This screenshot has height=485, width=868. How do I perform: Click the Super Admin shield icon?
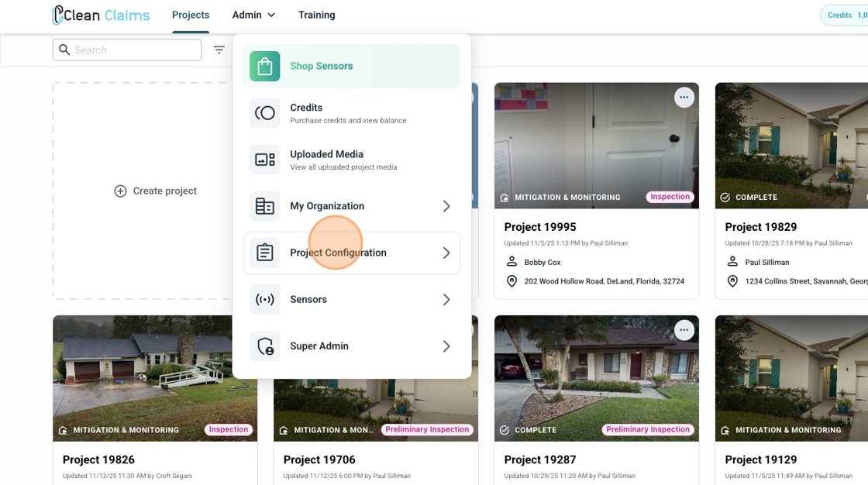tap(264, 346)
